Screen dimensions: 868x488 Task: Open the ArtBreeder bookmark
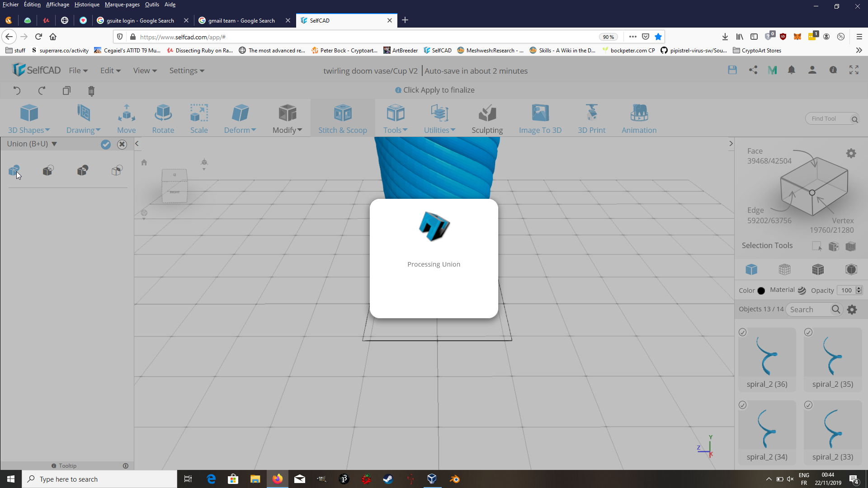(x=401, y=51)
